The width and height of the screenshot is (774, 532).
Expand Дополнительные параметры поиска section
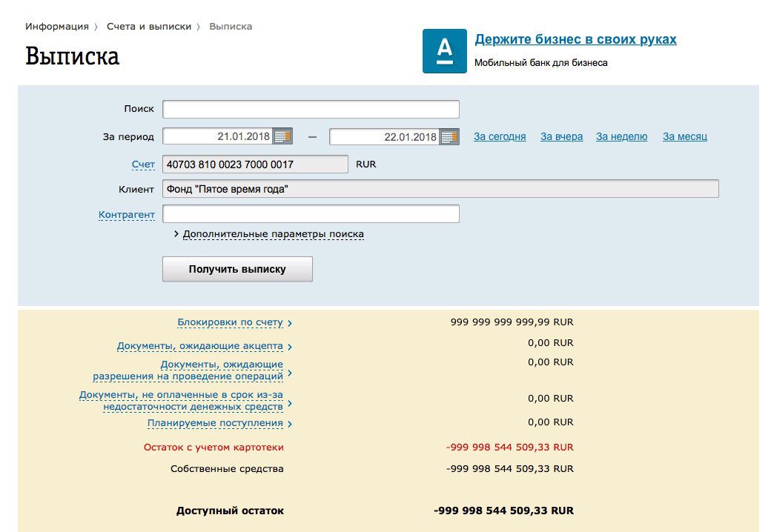click(273, 234)
